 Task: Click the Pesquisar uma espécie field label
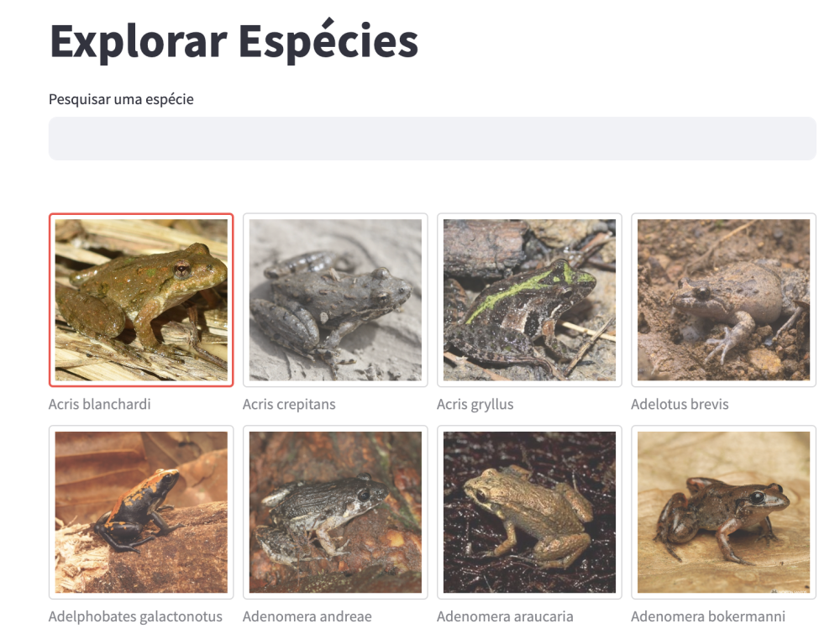[x=121, y=99]
